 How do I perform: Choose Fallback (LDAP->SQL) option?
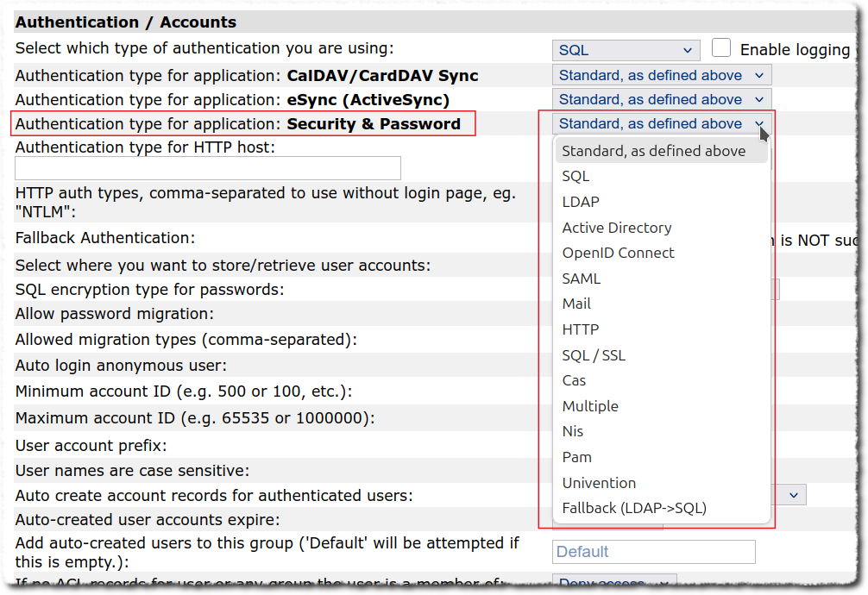633,508
